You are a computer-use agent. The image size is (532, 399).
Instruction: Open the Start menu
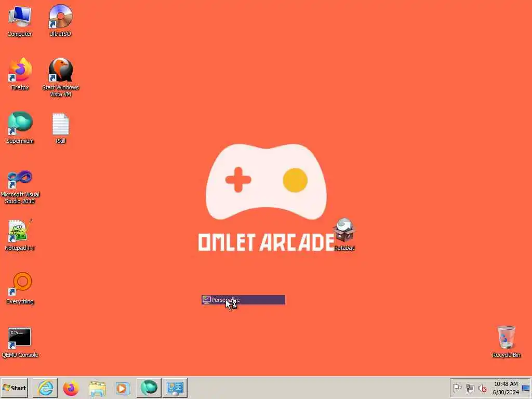coord(14,388)
